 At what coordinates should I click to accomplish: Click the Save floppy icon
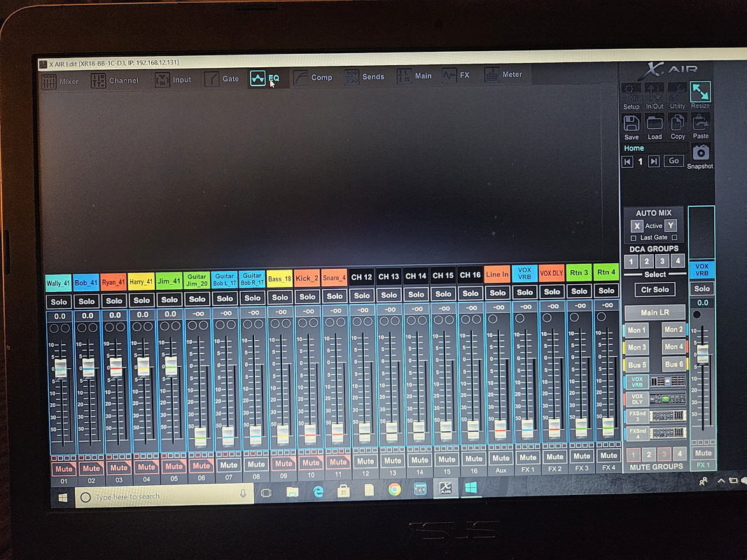pyautogui.click(x=631, y=123)
